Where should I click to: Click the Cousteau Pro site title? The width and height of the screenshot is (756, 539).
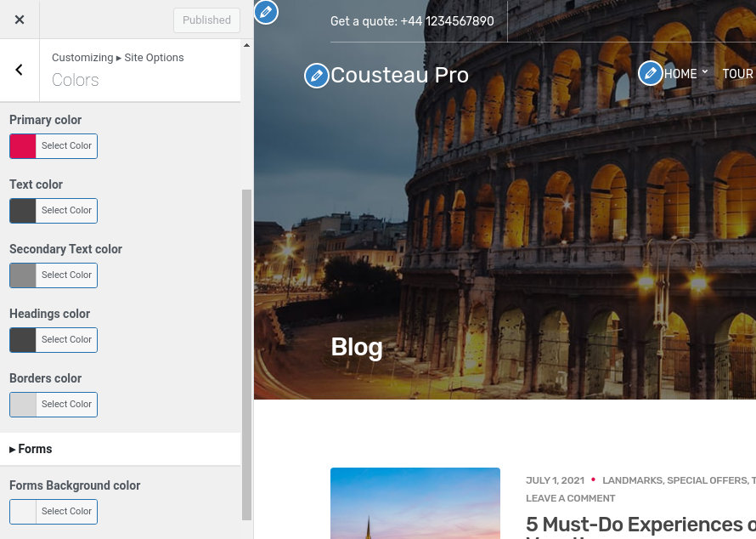click(x=400, y=76)
